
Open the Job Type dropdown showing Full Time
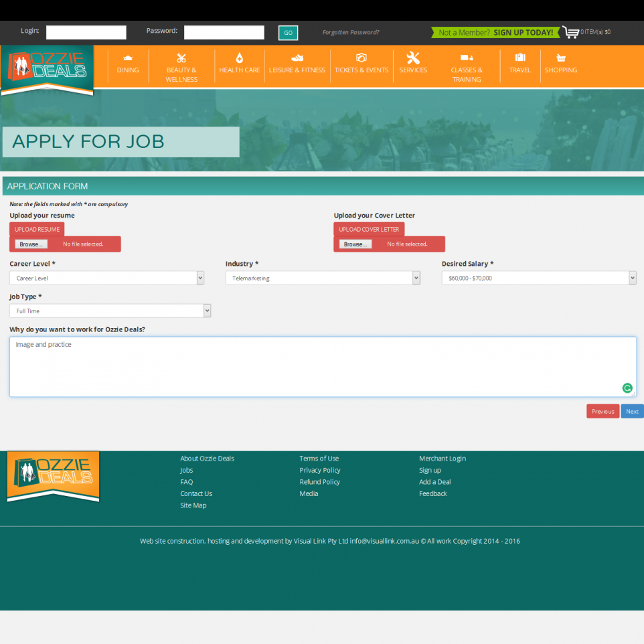(x=110, y=311)
